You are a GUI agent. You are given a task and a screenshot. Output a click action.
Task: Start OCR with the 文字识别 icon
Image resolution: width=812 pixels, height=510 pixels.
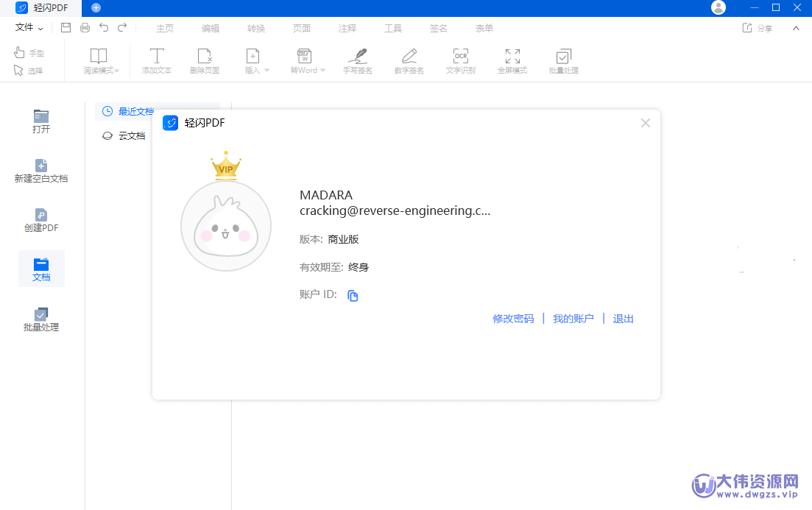(x=460, y=60)
